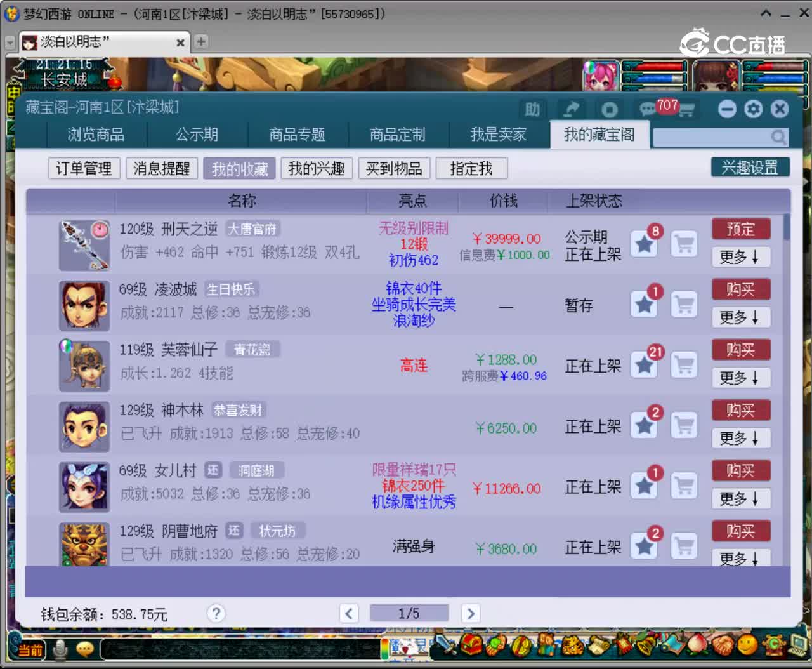The image size is (812, 669).
Task: Select 我的藏宝阁 tab
Action: tap(599, 135)
